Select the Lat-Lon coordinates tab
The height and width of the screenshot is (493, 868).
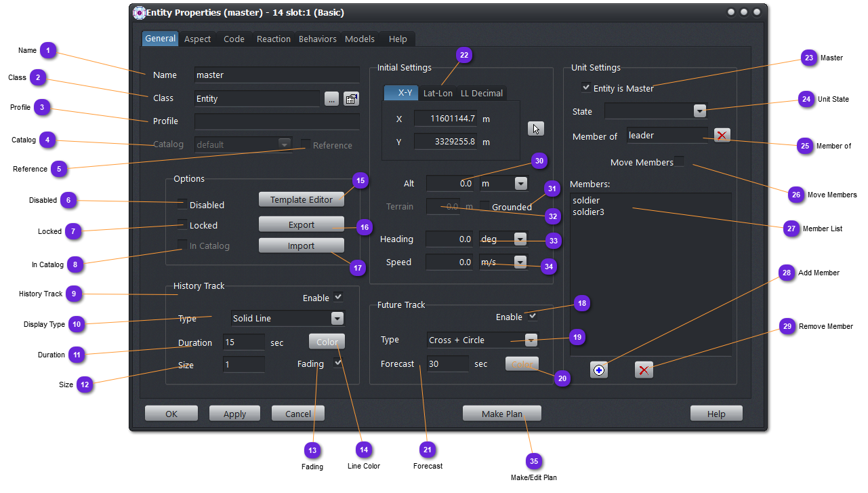point(438,93)
